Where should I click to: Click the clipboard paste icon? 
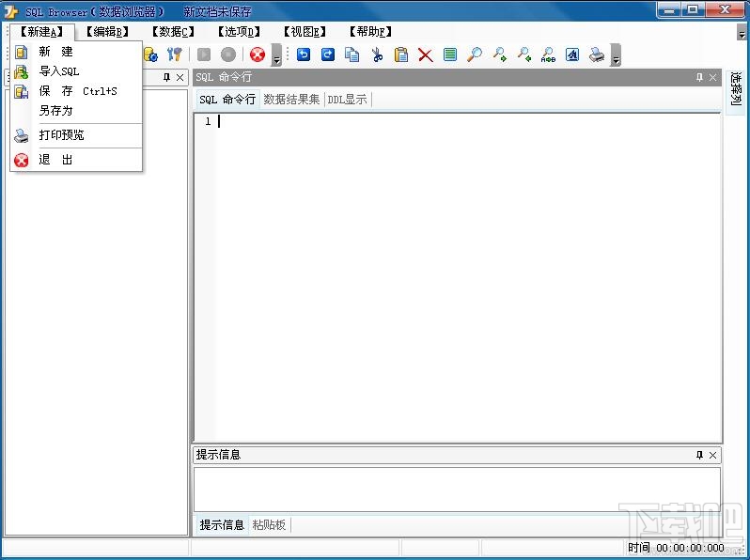coord(401,54)
